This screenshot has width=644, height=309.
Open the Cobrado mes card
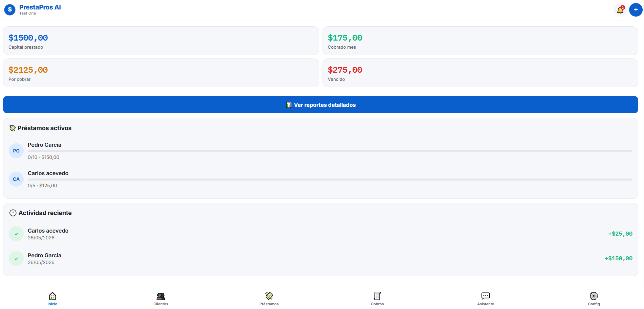coord(480,41)
